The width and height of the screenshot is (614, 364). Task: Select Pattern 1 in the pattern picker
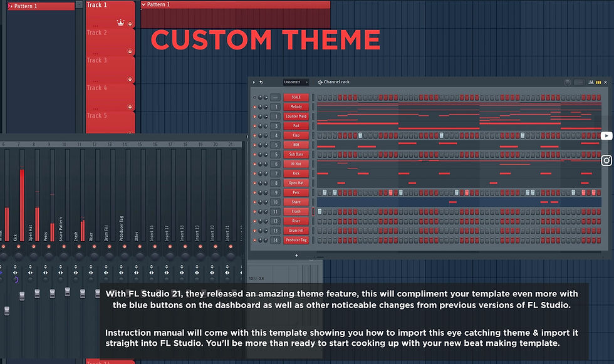pos(41,6)
